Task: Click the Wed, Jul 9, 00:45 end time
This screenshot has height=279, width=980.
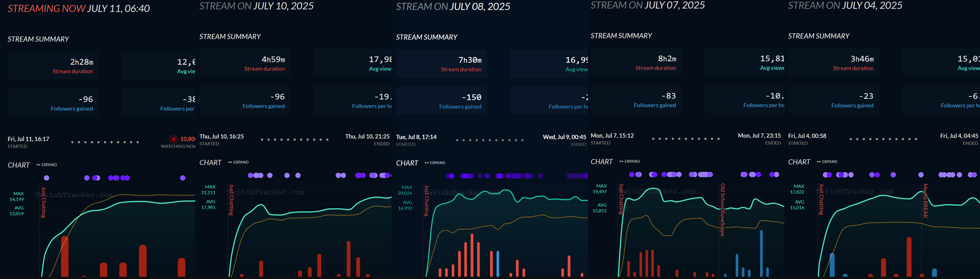Action: click(x=564, y=137)
